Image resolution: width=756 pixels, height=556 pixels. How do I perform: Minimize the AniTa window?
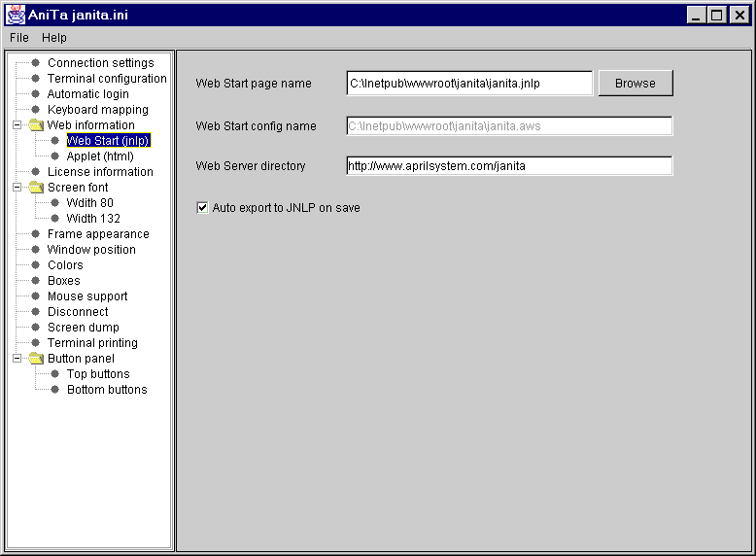click(696, 15)
